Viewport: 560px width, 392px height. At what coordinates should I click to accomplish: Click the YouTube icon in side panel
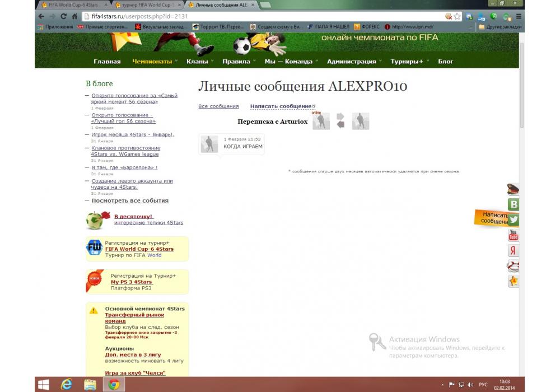click(513, 235)
